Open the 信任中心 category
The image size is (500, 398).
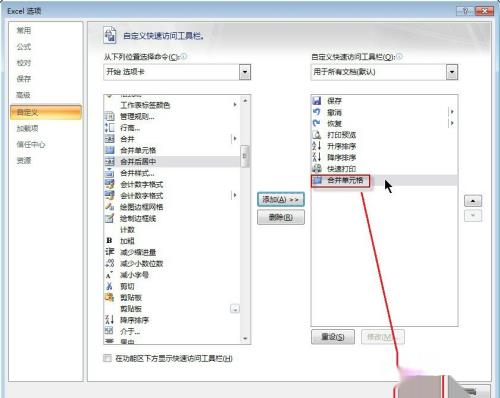[x=31, y=144]
